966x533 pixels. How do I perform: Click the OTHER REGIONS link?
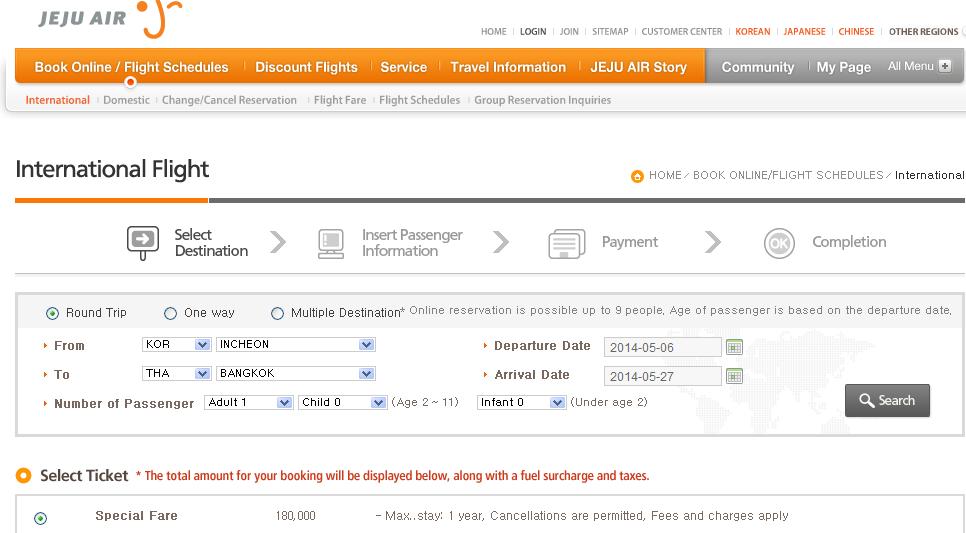click(923, 31)
